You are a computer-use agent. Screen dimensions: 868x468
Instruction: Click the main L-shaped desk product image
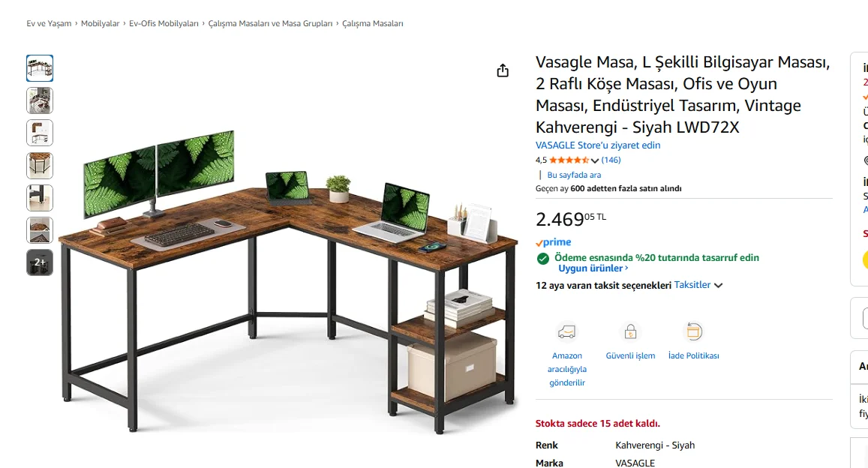tap(288, 277)
